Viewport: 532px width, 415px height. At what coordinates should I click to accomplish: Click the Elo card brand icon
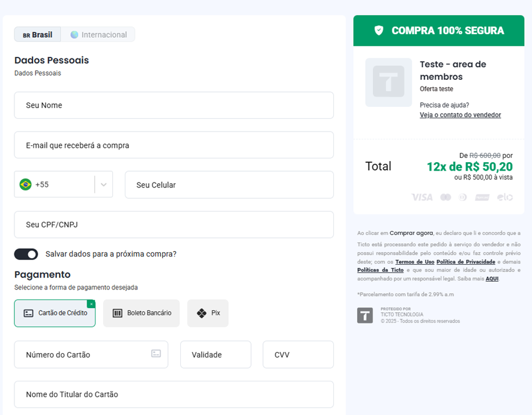505,197
